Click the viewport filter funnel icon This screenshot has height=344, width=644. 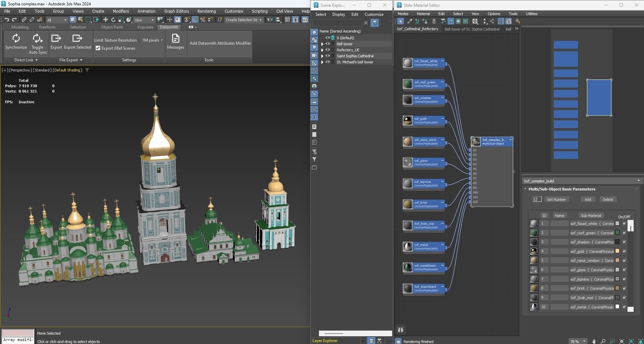click(x=87, y=70)
